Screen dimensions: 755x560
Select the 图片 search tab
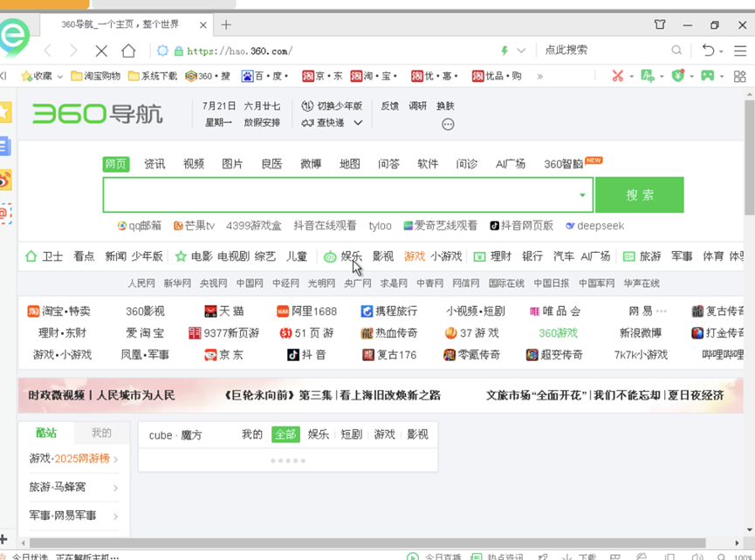232,164
